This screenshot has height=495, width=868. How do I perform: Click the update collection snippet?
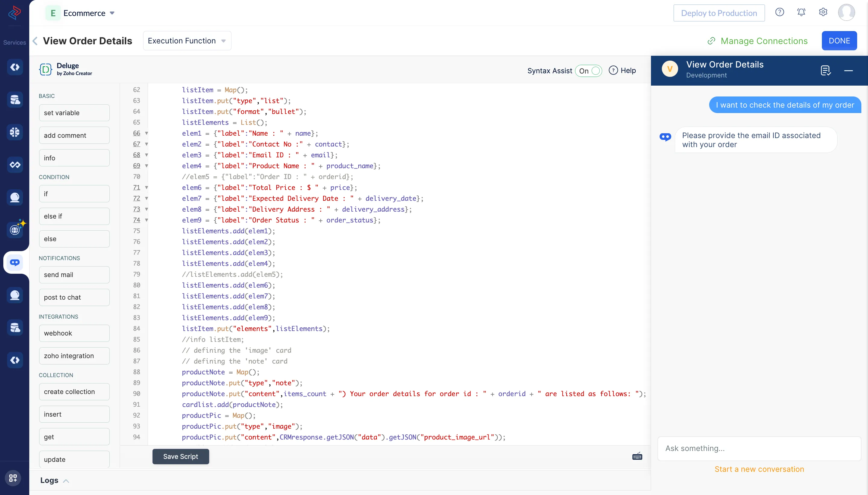pyautogui.click(x=74, y=459)
